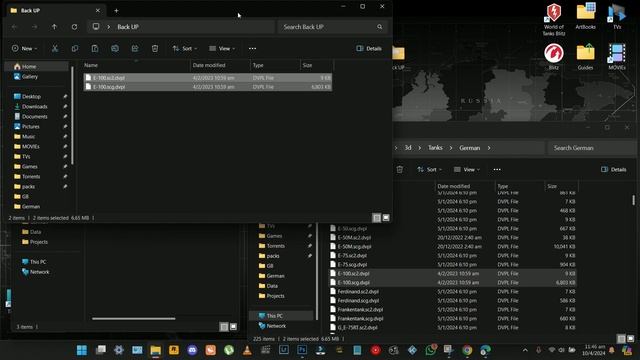Image resolution: width=640 pixels, height=360 pixels.
Task: Click horizontal scrollbar in back-left window
Action: tap(134, 318)
